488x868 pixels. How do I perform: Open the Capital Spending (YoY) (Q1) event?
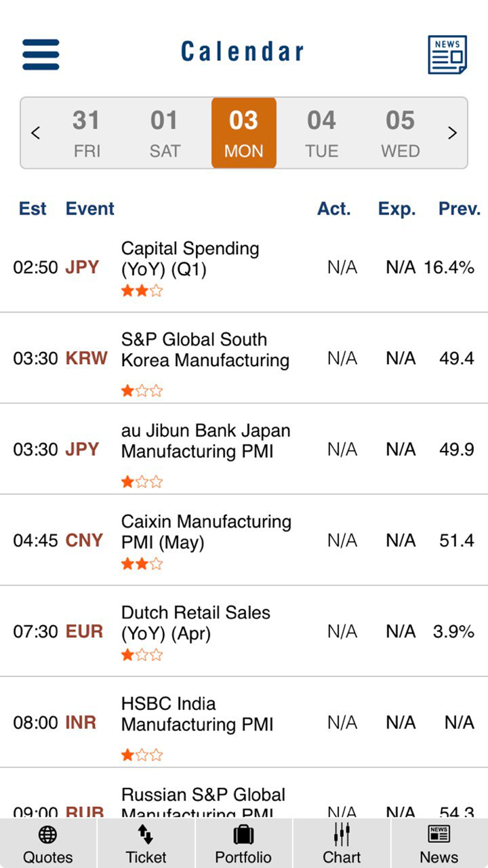pyautogui.click(x=190, y=259)
